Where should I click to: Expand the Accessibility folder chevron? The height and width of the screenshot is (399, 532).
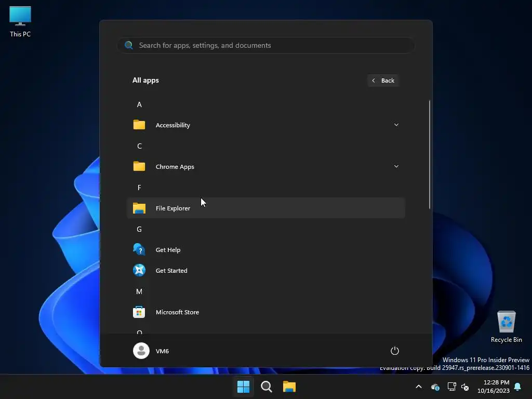pyautogui.click(x=396, y=125)
